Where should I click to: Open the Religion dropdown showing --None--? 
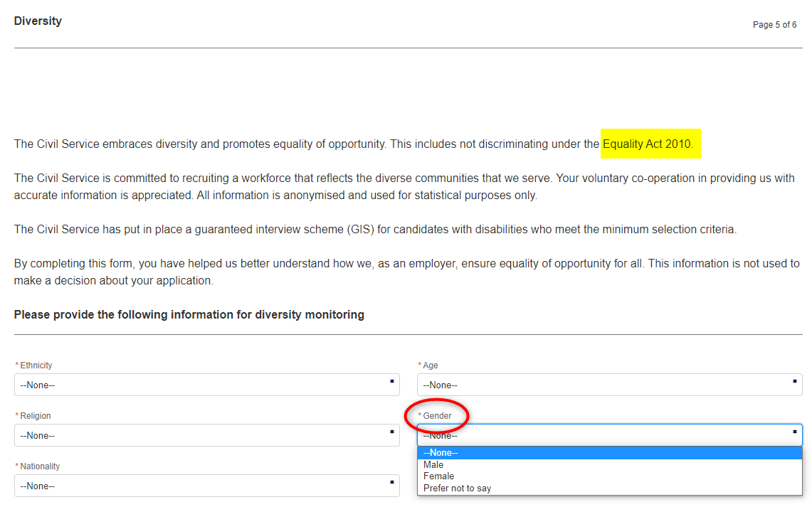206,435
